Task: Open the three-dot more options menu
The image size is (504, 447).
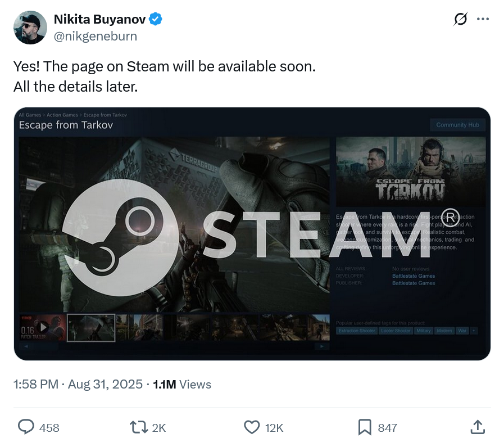Action: point(483,19)
